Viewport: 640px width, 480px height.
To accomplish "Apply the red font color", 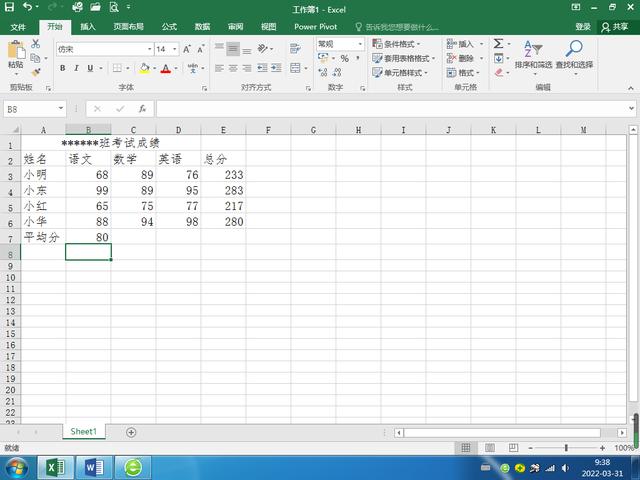I will coord(165,68).
